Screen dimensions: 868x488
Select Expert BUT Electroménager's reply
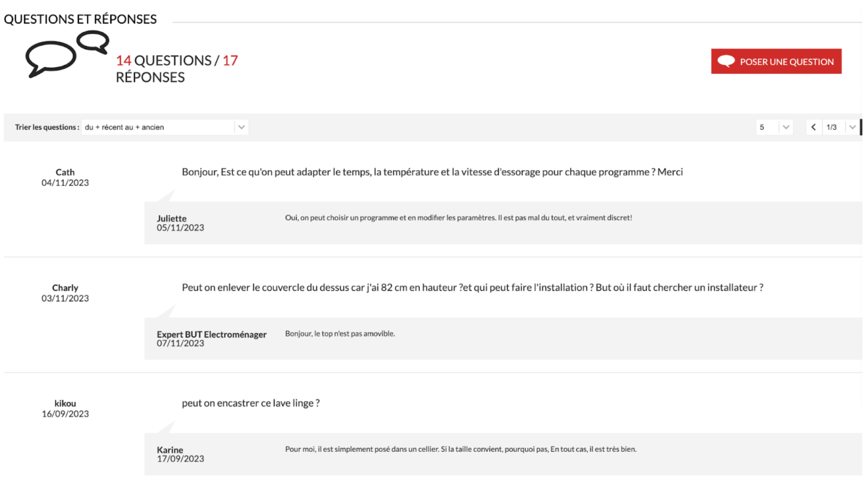[x=340, y=333]
